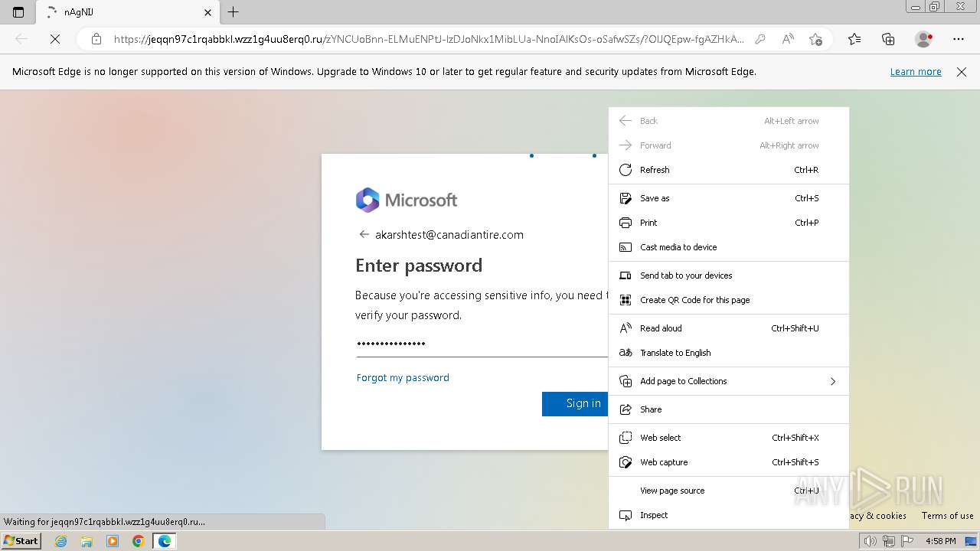Expand Add page to Collections submenu arrow
Screen dimensions: 980x551
[833, 381]
